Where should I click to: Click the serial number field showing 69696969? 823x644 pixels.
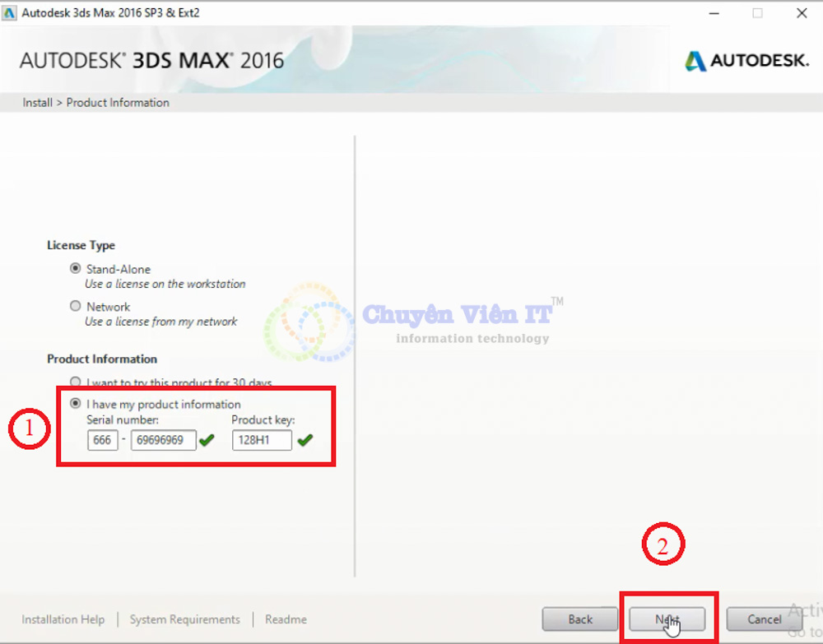click(x=162, y=440)
